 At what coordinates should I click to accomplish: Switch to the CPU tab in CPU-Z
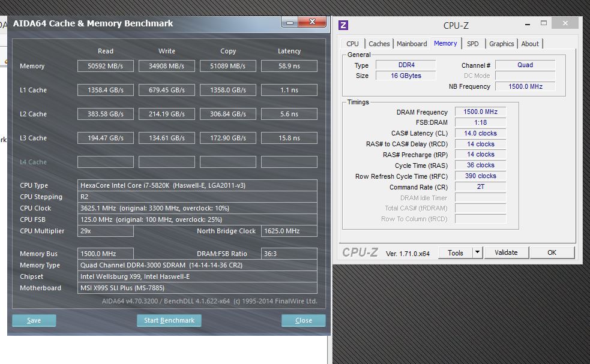[352, 44]
